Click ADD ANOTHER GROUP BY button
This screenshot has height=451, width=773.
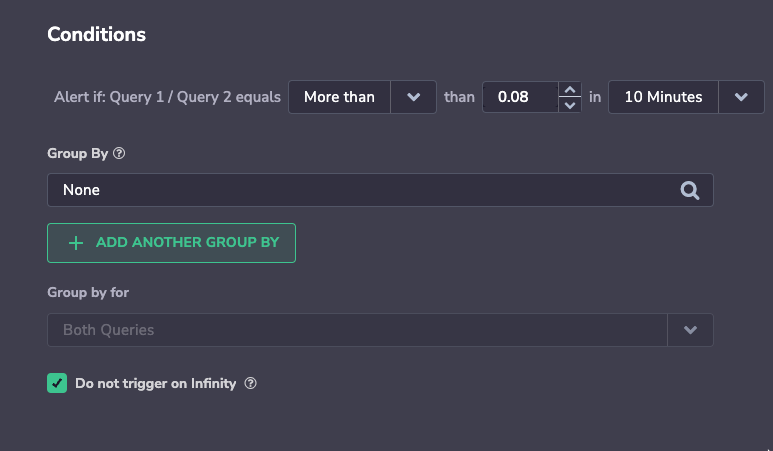pyautogui.click(x=172, y=243)
